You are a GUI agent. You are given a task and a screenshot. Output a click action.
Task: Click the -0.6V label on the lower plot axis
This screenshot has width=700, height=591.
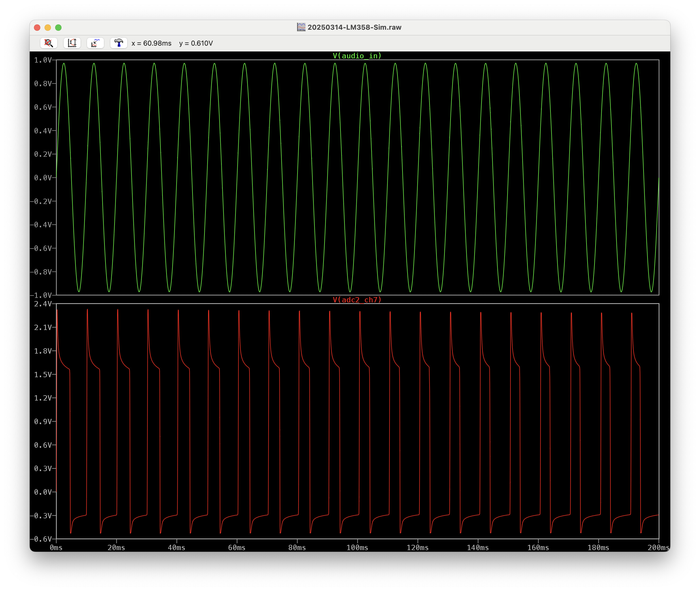click(x=41, y=539)
